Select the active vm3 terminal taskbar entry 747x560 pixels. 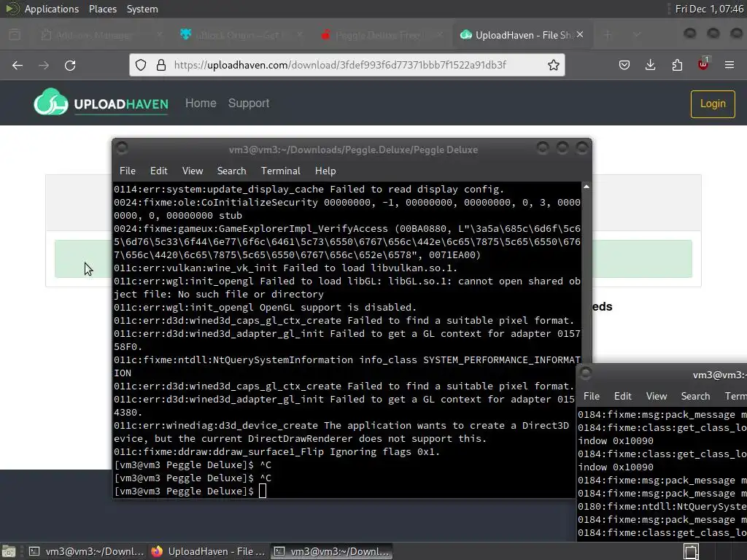click(x=332, y=551)
